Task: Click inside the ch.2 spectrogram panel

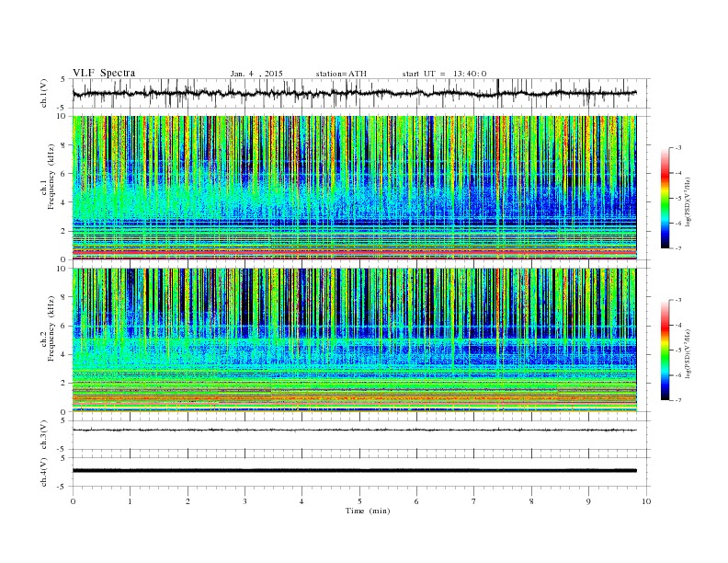Action: [355, 340]
